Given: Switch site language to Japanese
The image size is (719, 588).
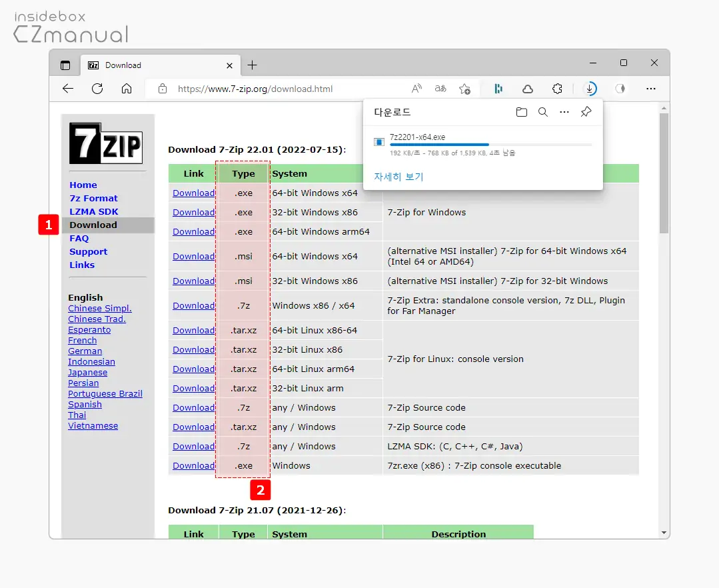Looking at the screenshot, I should pyautogui.click(x=87, y=373).
